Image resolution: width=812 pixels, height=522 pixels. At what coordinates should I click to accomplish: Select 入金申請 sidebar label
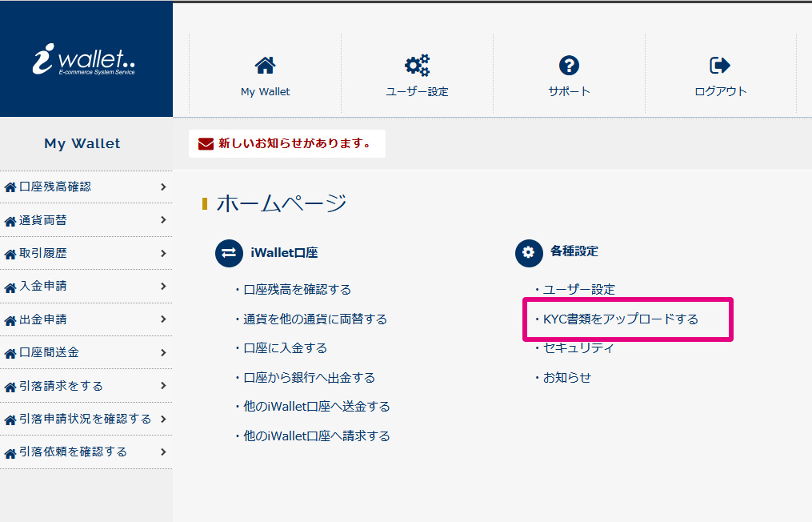point(43,286)
